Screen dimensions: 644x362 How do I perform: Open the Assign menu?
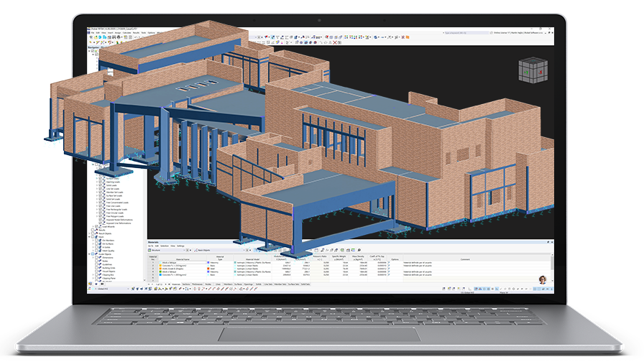118,33
